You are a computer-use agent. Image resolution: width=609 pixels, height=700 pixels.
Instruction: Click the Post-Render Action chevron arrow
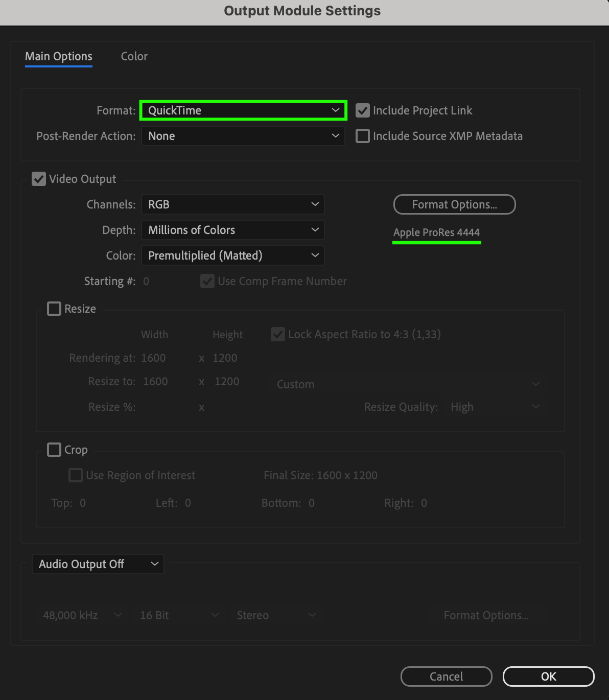(x=336, y=136)
